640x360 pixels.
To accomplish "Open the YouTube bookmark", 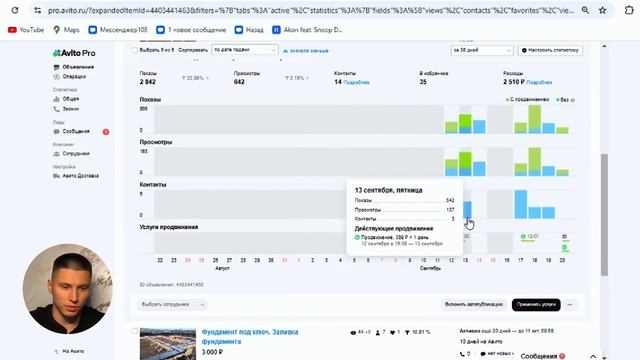I will tap(26, 30).
